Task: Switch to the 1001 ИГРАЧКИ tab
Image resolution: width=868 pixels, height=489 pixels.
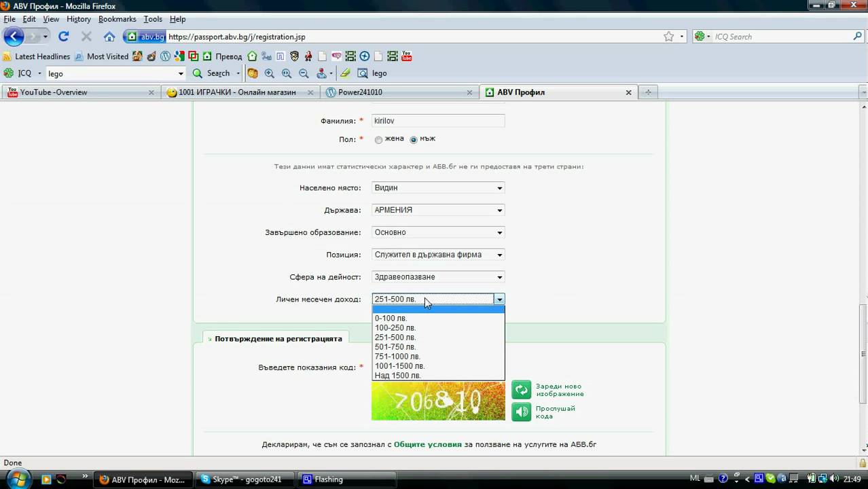Action: 240,92
